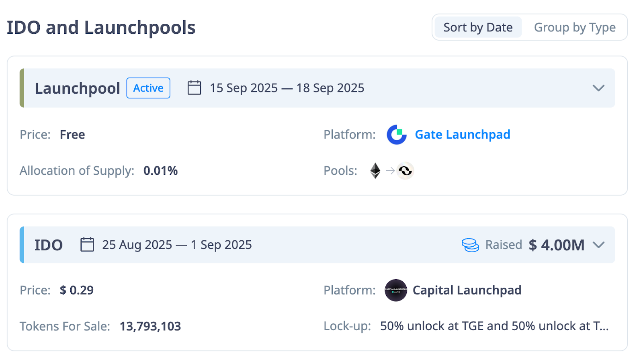Click the Gate Launchpad logo icon
Image resolution: width=643 pixels, height=364 pixels.
pyautogui.click(x=396, y=135)
